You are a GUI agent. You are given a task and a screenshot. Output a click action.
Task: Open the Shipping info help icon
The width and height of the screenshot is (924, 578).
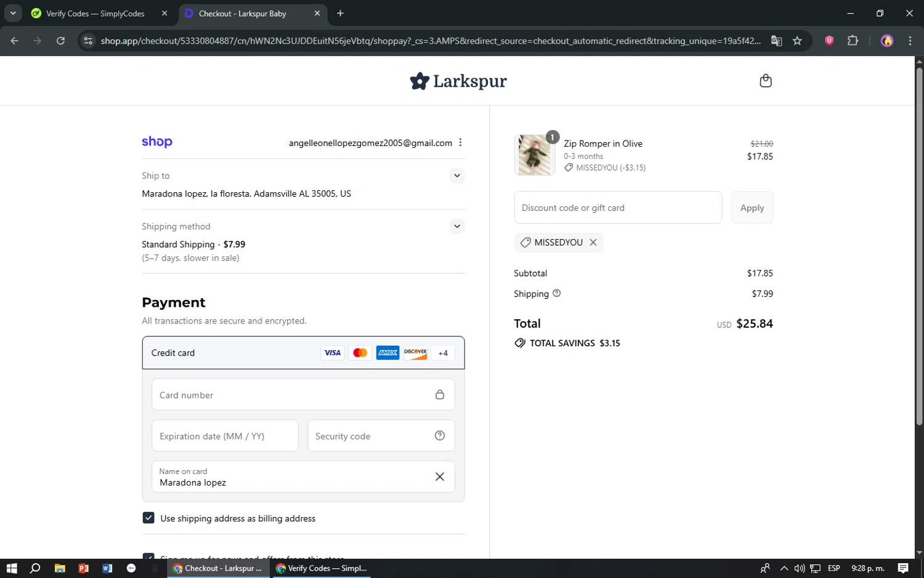coord(557,293)
